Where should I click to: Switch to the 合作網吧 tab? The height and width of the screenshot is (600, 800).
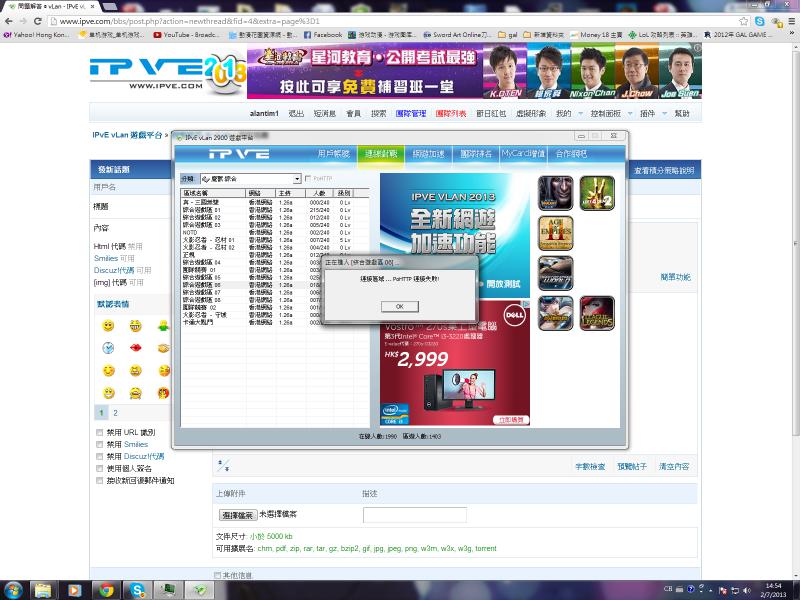[571, 154]
